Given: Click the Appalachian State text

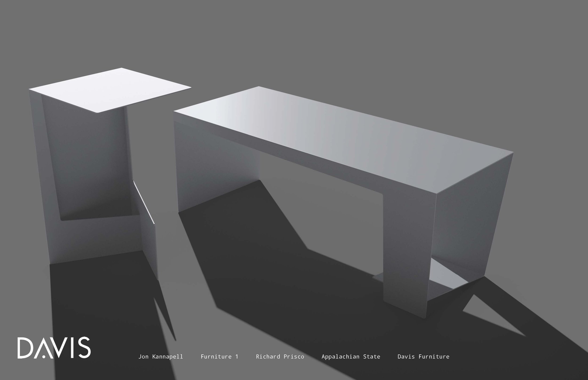Looking at the screenshot, I should 351,357.
